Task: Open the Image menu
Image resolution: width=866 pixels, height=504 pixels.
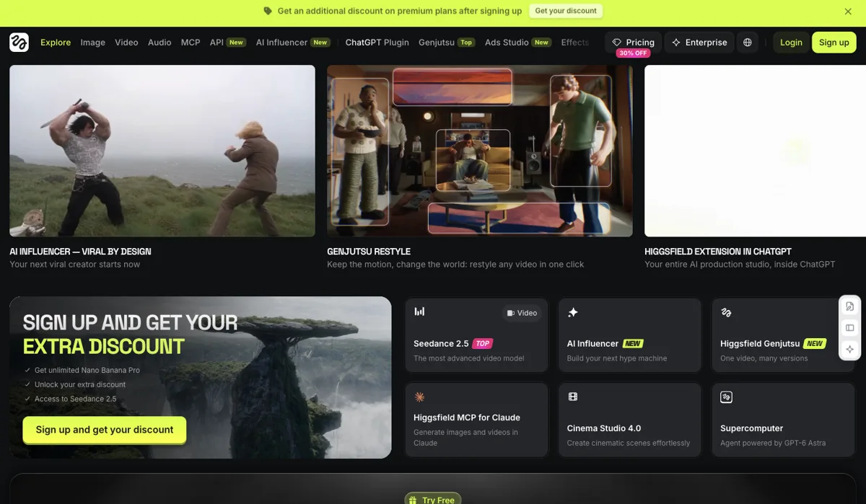Action: pyautogui.click(x=93, y=43)
